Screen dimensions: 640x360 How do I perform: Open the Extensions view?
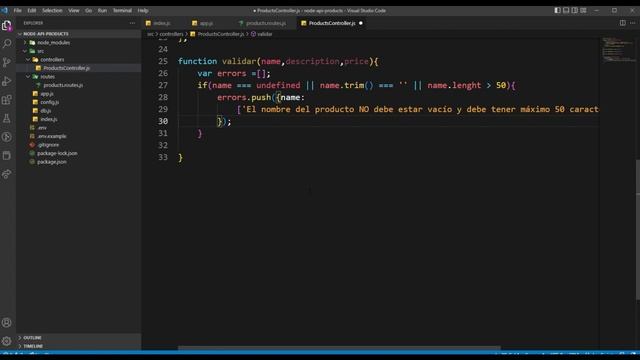[x=7, y=100]
